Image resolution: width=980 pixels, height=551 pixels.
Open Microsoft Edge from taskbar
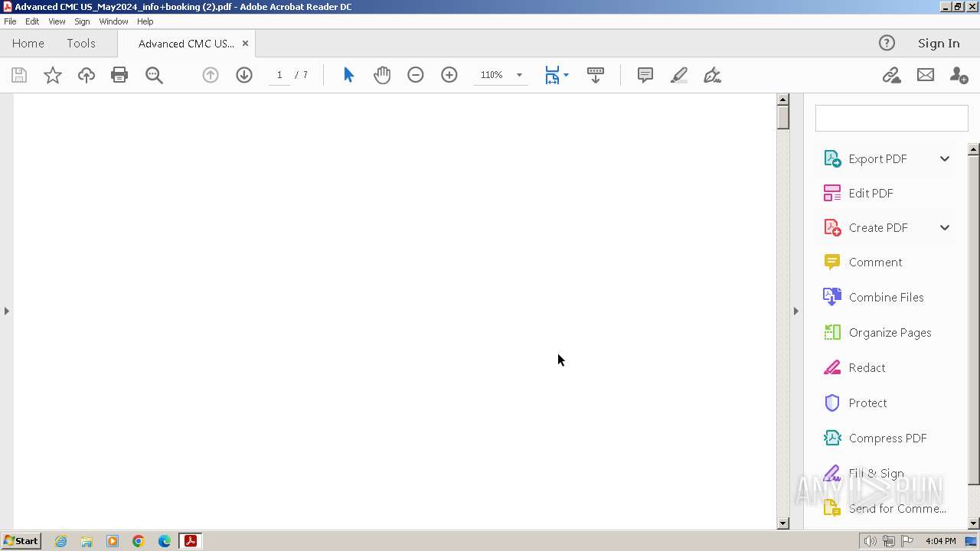(x=165, y=541)
